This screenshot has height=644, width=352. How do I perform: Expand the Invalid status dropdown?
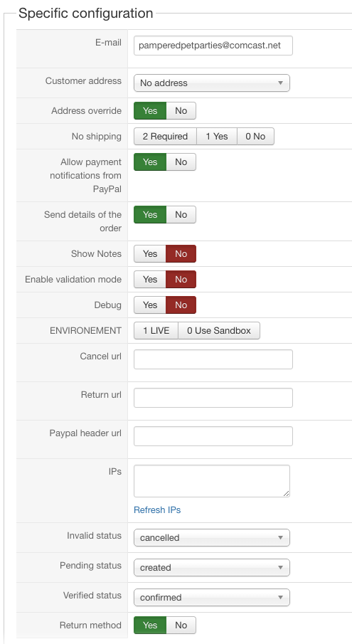click(212, 538)
